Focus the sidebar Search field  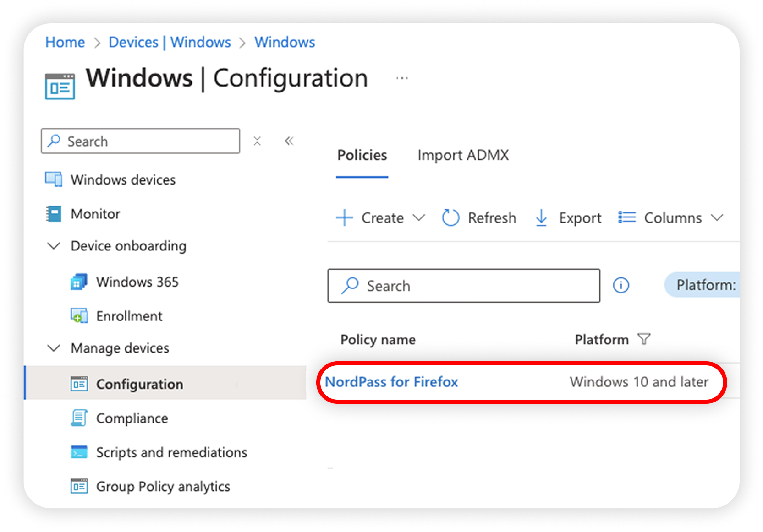(140, 141)
